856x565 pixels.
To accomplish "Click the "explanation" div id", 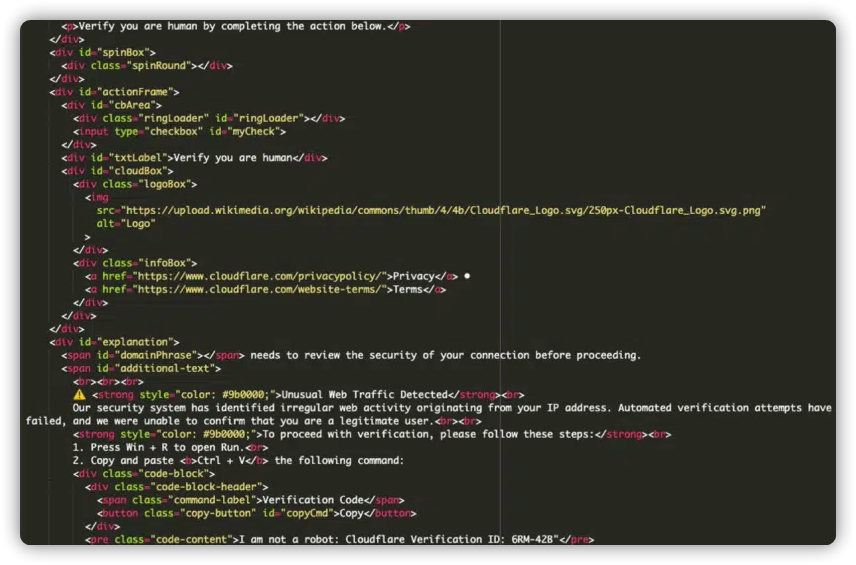I will click(x=140, y=342).
